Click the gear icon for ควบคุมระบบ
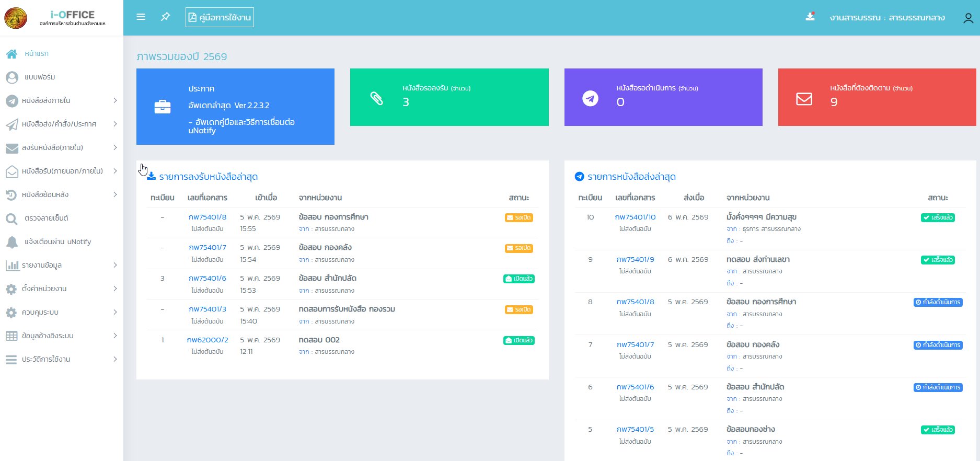Screen dimensions: 980x461 click(x=11, y=313)
